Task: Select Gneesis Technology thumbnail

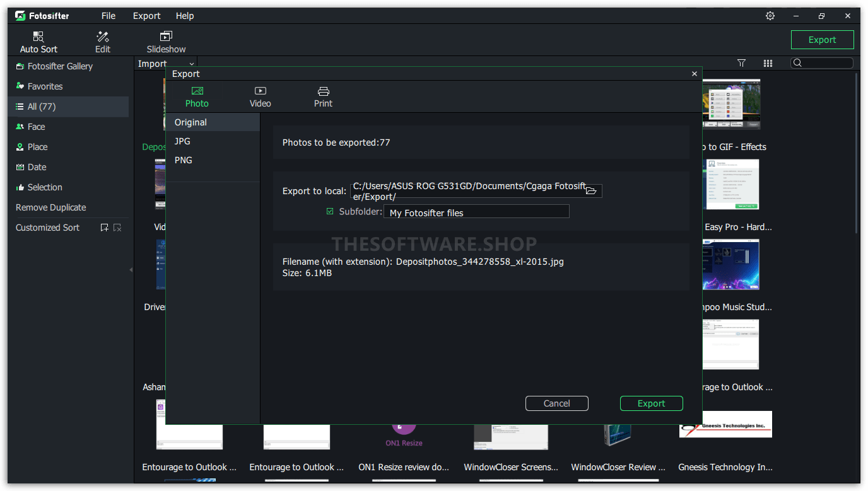Action: point(725,424)
